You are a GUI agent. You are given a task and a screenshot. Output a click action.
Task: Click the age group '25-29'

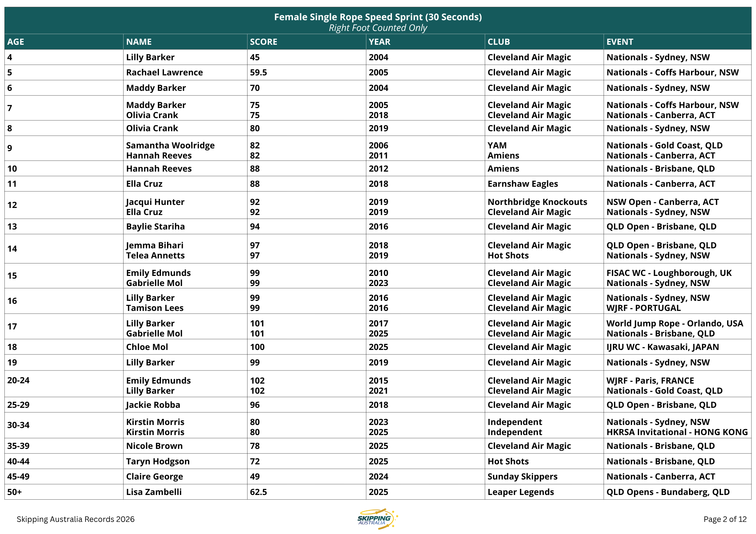pyautogui.click(x=19, y=405)
